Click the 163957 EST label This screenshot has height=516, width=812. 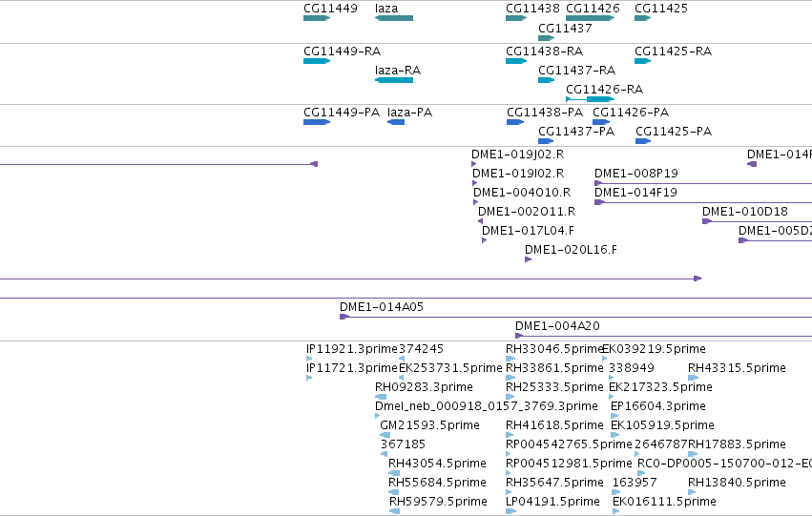click(635, 483)
